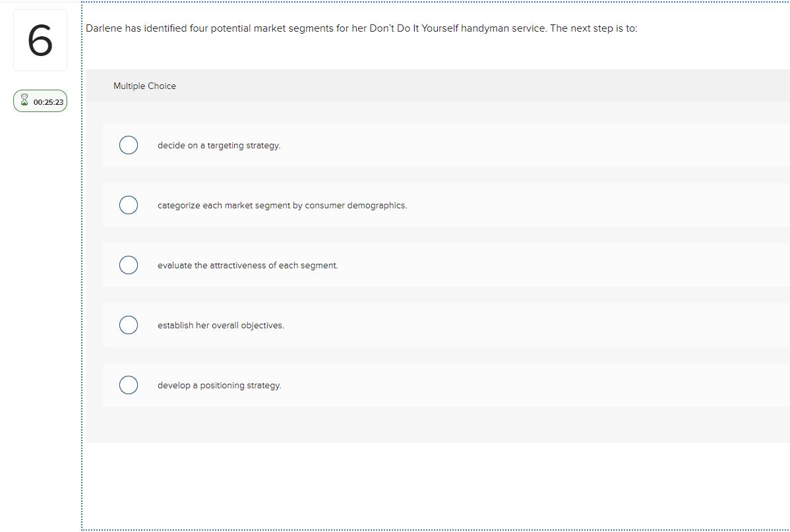Click answer text 'decide on a targeting strategy.'

[x=219, y=146]
